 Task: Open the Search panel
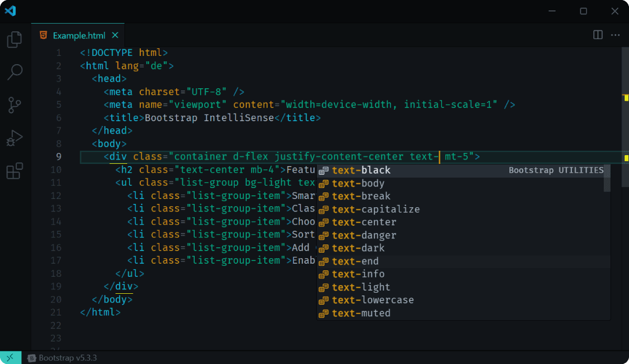[14, 72]
